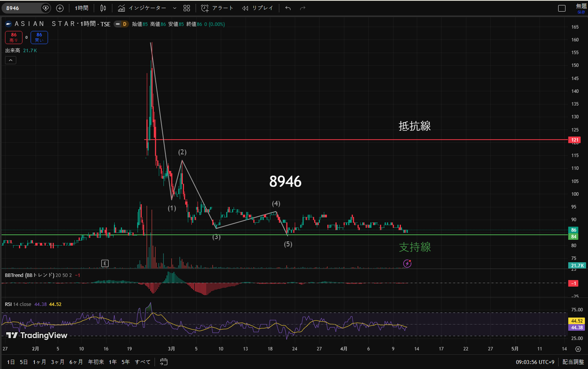
Task: Create an alert with the アラート button
Action: (217, 8)
